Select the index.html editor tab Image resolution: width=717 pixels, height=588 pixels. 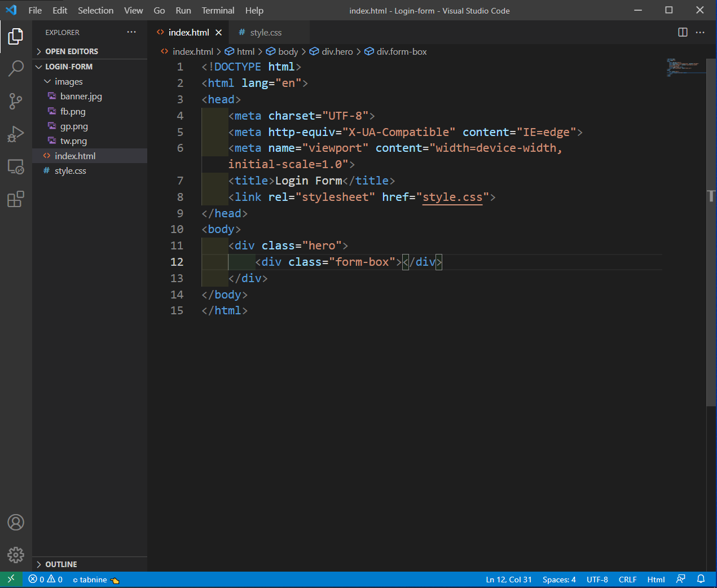point(188,33)
